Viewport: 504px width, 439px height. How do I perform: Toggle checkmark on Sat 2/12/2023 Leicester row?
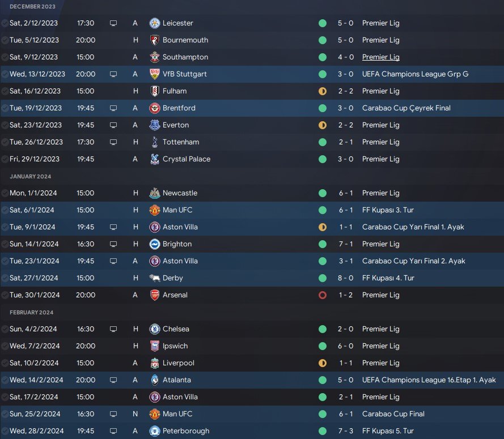tap(5, 23)
